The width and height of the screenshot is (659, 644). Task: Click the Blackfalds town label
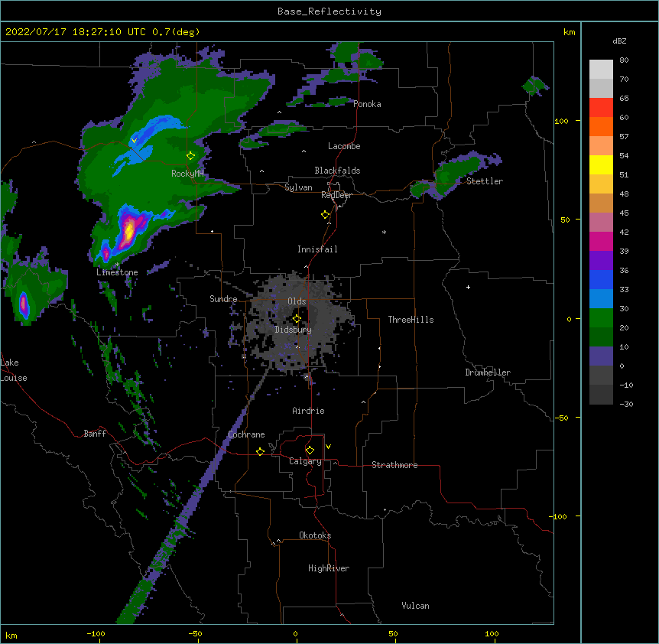coord(337,171)
